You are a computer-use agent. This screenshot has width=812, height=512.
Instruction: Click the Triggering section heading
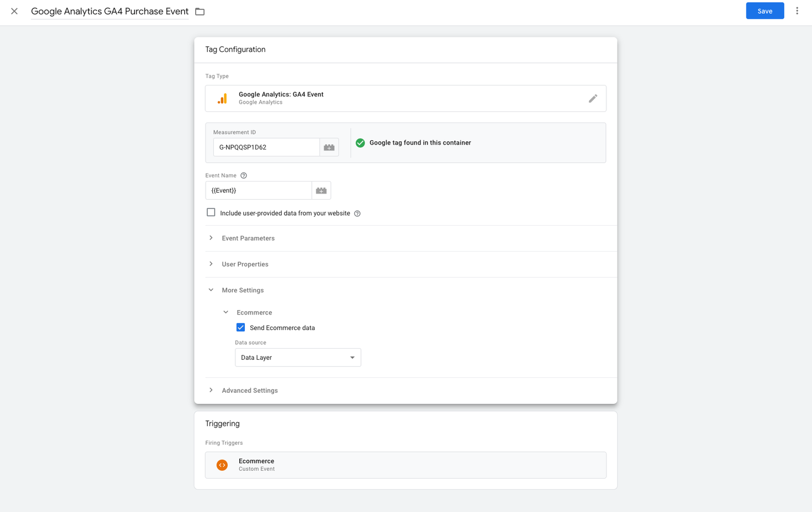[x=222, y=424]
